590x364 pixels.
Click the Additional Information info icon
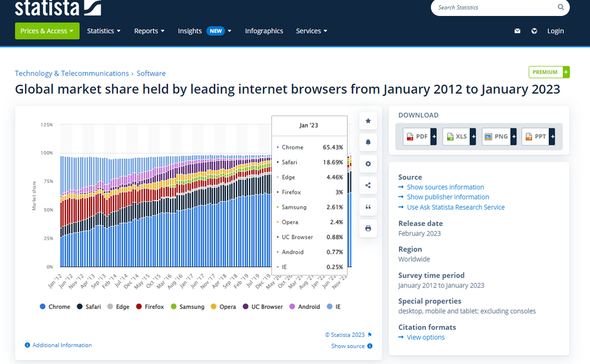tap(28, 345)
